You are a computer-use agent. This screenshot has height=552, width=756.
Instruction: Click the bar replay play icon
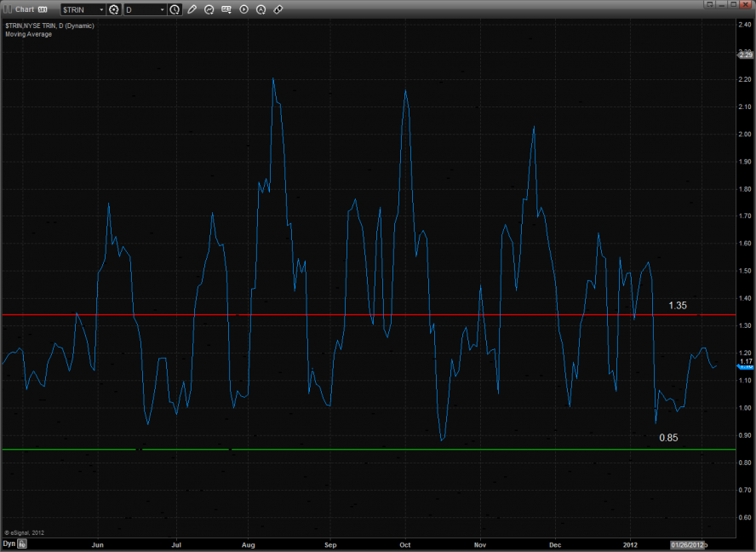click(x=244, y=9)
